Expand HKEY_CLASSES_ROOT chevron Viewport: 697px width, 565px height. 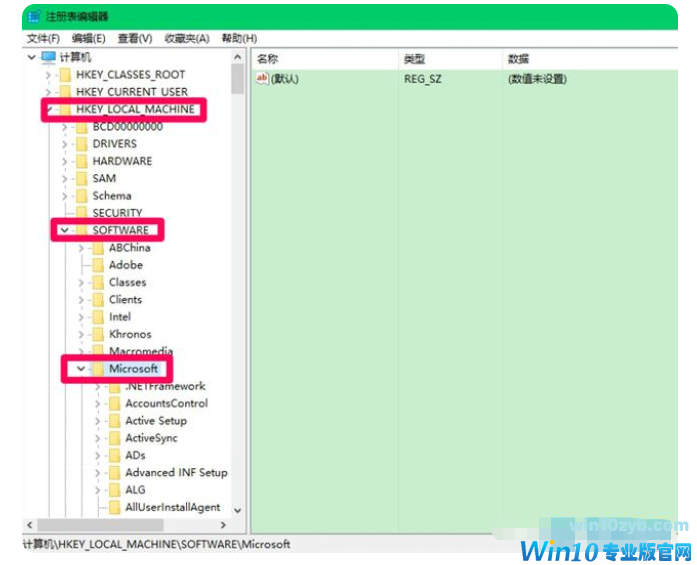click(x=48, y=75)
